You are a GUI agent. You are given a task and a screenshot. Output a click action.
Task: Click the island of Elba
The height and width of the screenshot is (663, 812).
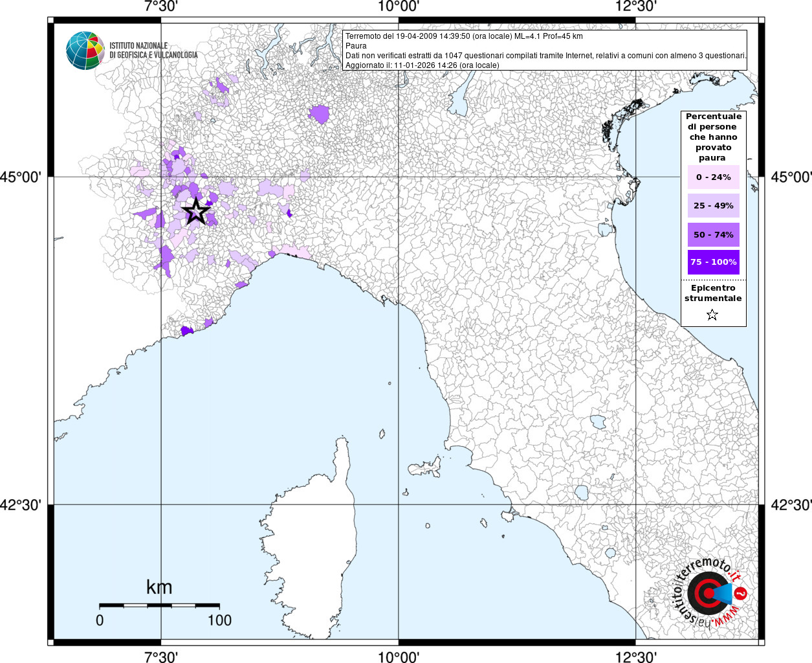click(427, 467)
